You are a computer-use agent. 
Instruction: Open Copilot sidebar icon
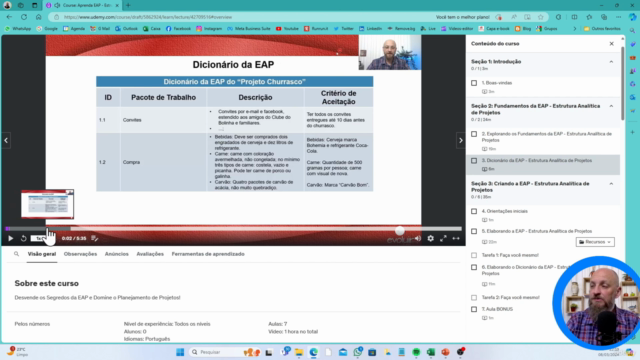[x=633, y=17]
